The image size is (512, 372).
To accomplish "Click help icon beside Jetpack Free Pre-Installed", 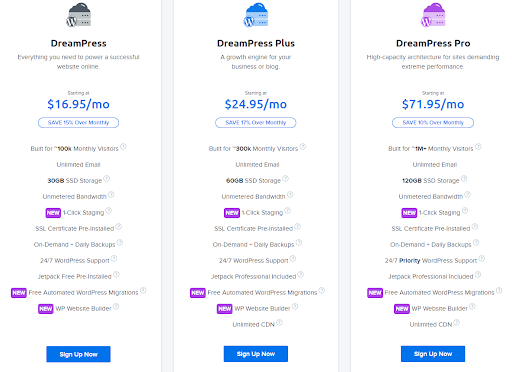I will tap(116, 275).
